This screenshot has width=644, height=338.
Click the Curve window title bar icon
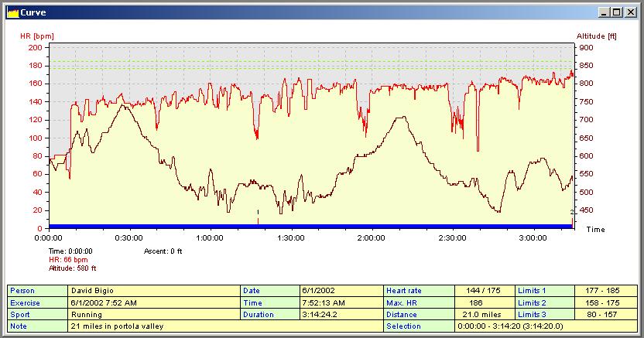click(12, 12)
